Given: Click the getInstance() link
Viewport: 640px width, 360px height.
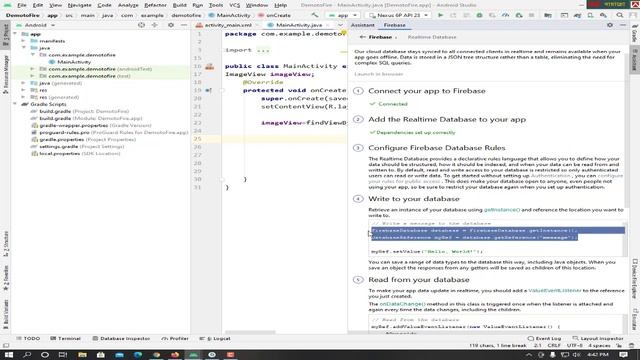Looking at the screenshot, I should tap(502, 210).
